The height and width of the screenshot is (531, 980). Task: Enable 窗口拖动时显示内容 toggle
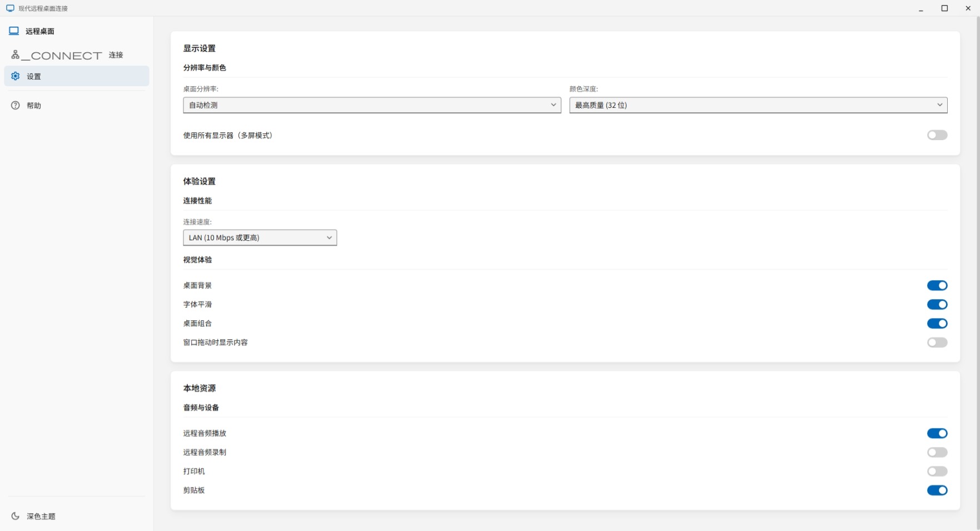point(937,342)
